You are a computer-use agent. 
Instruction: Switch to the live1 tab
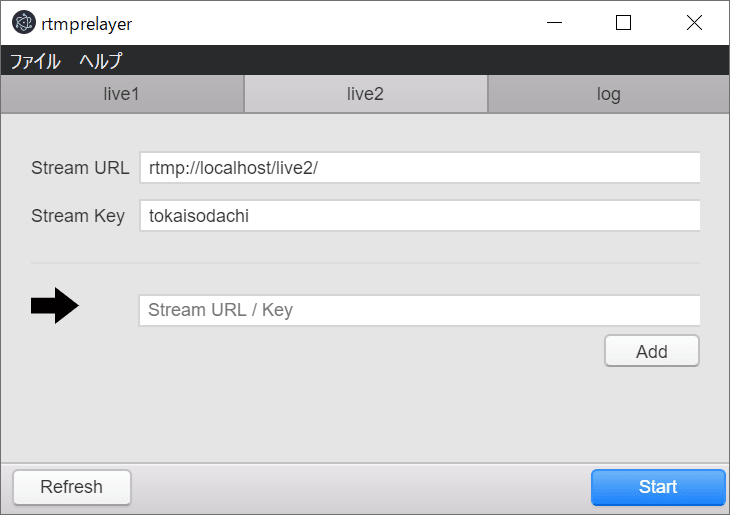point(122,94)
